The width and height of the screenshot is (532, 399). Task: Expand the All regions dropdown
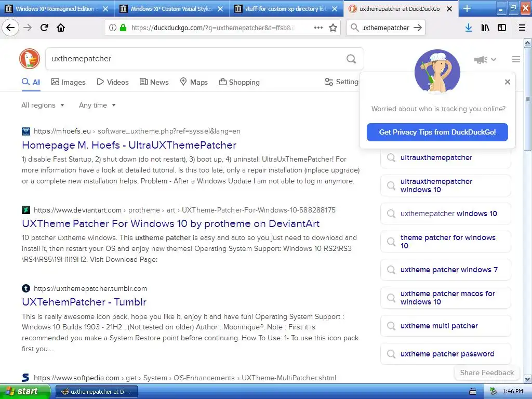coord(43,105)
